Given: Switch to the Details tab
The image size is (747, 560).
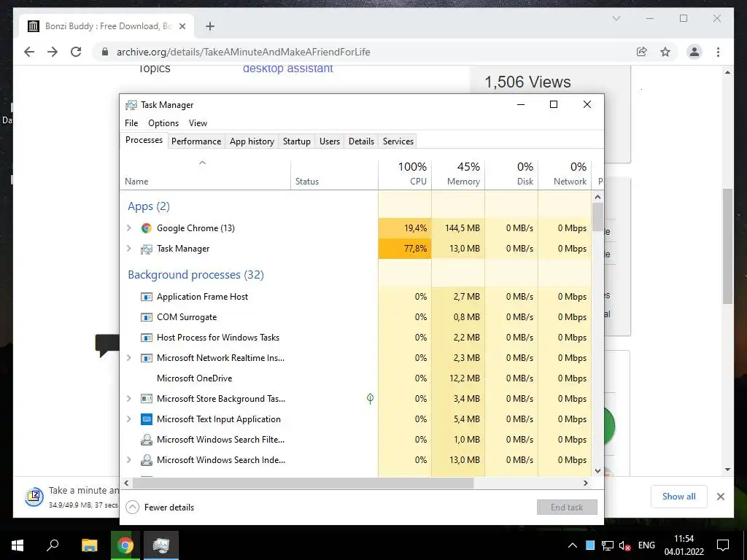Looking at the screenshot, I should (x=361, y=141).
